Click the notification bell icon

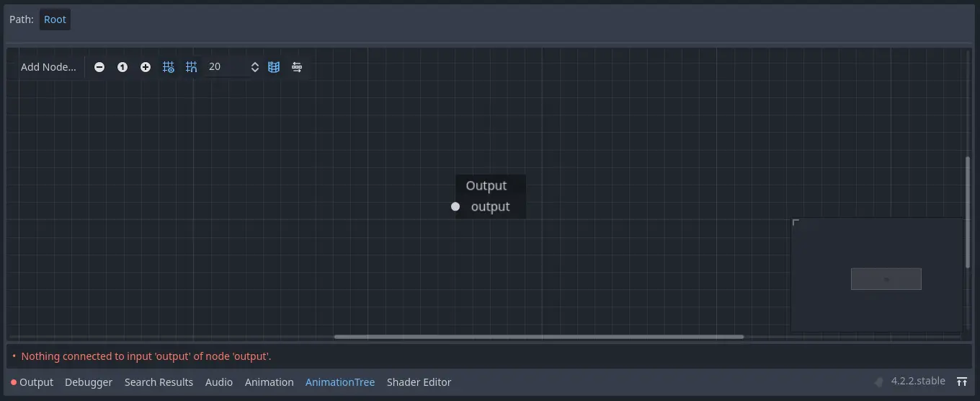(x=878, y=382)
